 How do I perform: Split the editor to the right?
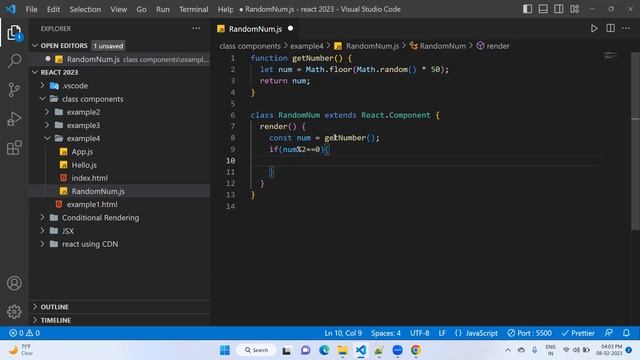pyautogui.click(x=611, y=28)
